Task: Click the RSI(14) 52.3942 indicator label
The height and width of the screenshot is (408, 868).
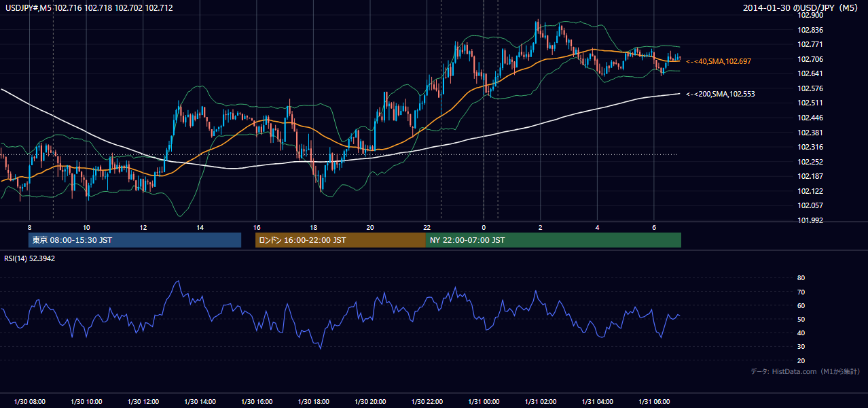Action: (x=30, y=258)
